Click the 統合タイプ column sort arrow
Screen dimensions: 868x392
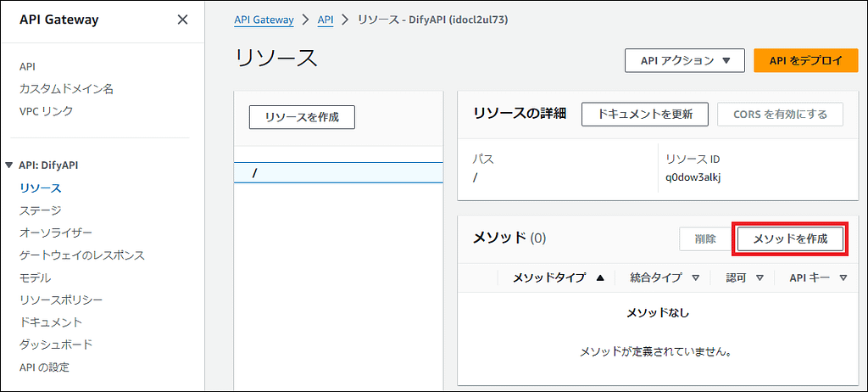695,277
